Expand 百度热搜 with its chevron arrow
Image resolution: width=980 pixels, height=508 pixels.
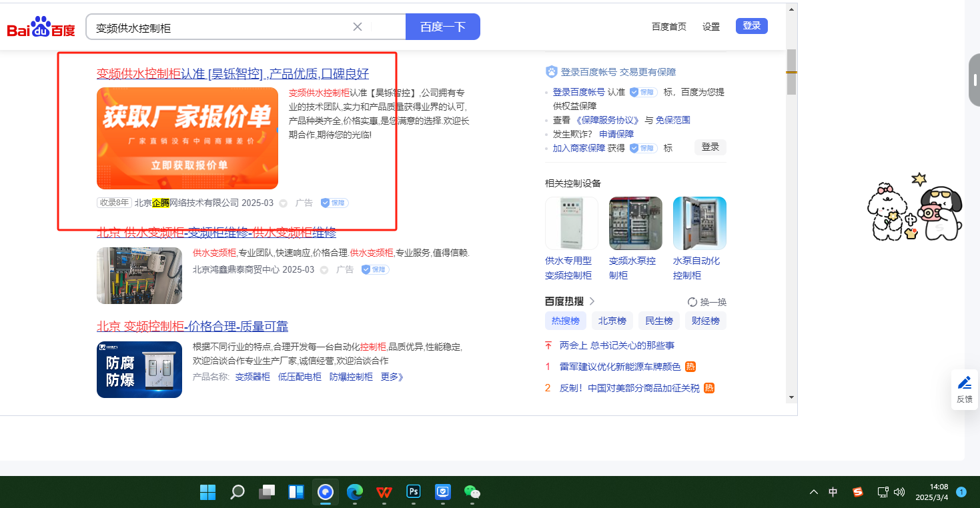point(591,301)
